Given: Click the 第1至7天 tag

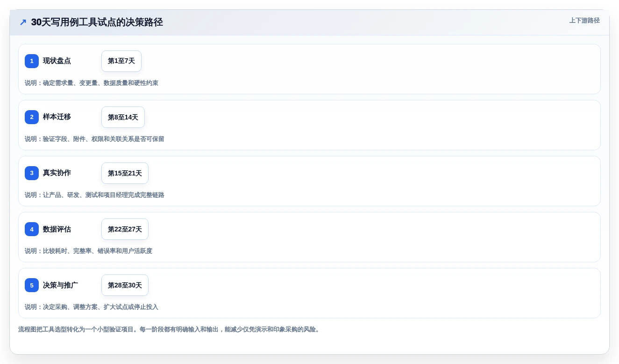Looking at the screenshot, I should click(121, 61).
